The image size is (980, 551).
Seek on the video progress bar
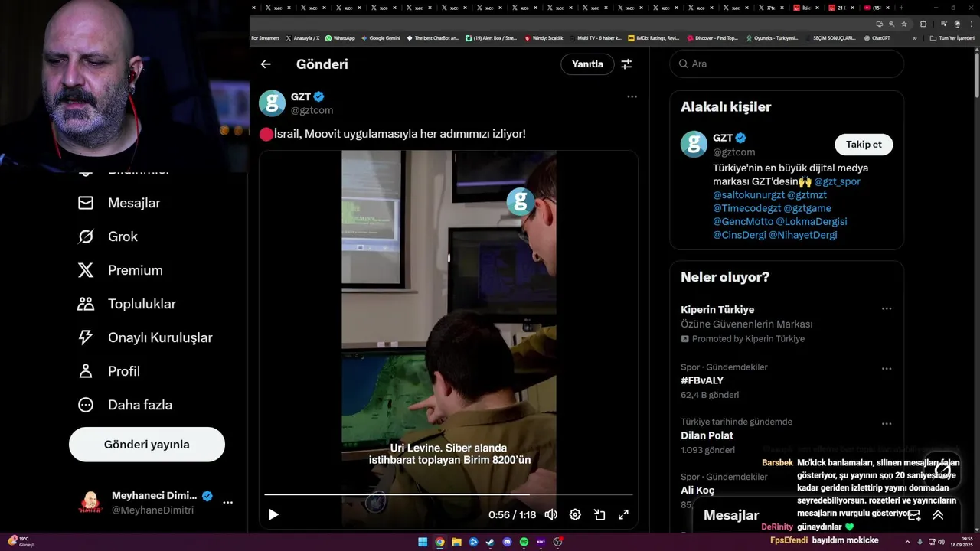(449, 494)
